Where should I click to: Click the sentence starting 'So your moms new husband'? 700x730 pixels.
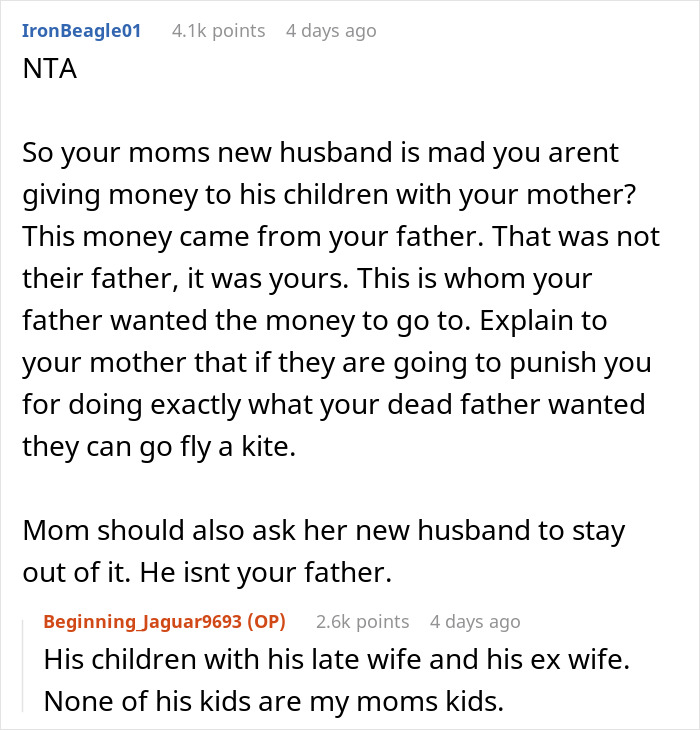tap(320, 152)
